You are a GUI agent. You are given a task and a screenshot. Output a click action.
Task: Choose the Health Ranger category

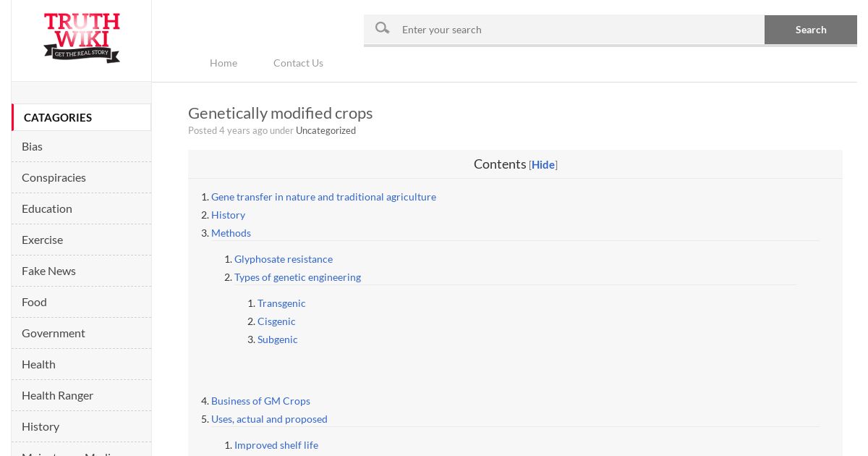click(x=81, y=395)
